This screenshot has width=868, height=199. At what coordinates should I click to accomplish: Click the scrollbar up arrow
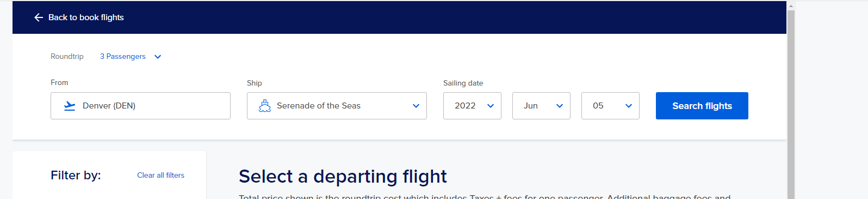(791, 5)
